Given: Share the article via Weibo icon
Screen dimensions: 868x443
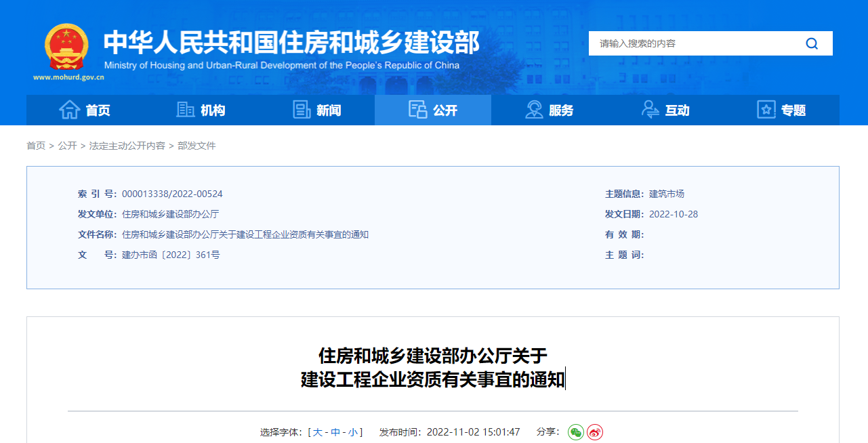Looking at the screenshot, I should 595,432.
